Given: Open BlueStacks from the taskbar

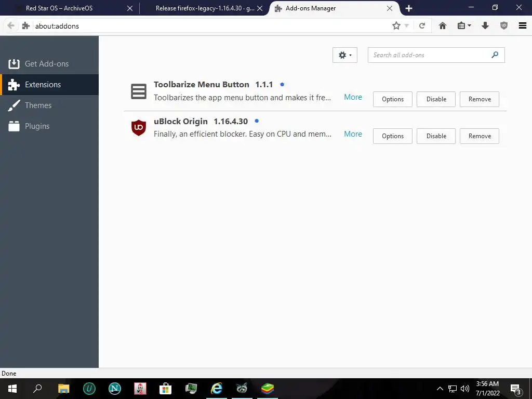Looking at the screenshot, I should pos(268,389).
